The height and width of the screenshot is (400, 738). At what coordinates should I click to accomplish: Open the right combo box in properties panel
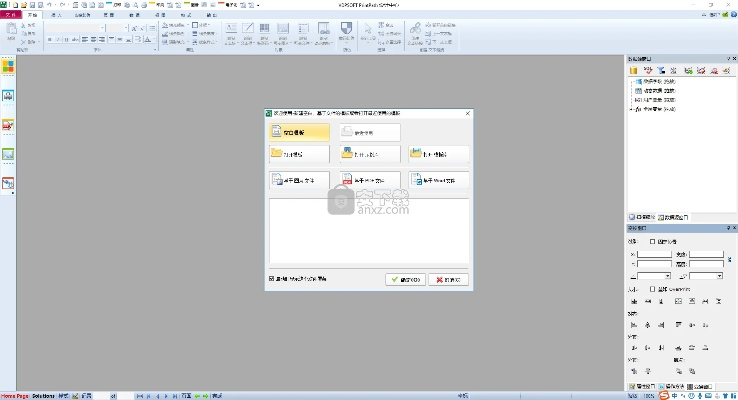click(706, 275)
